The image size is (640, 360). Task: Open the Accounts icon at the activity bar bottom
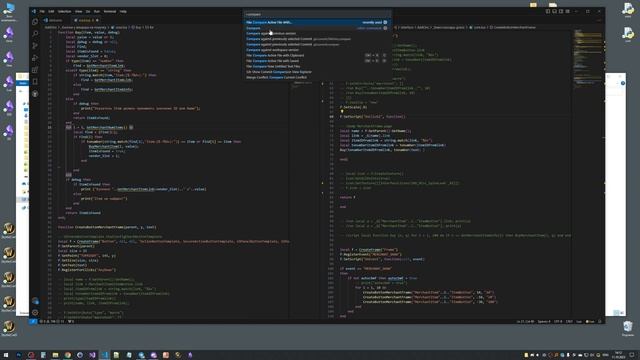pos(35,301)
